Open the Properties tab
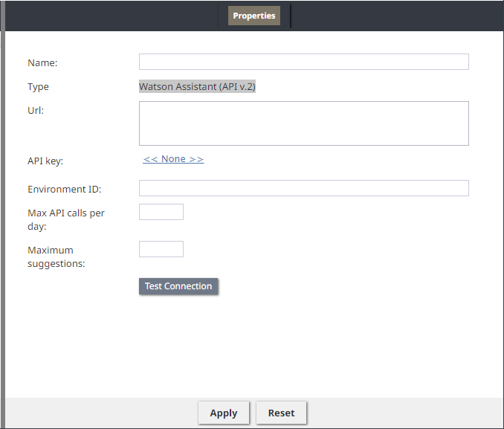 point(254,16)
